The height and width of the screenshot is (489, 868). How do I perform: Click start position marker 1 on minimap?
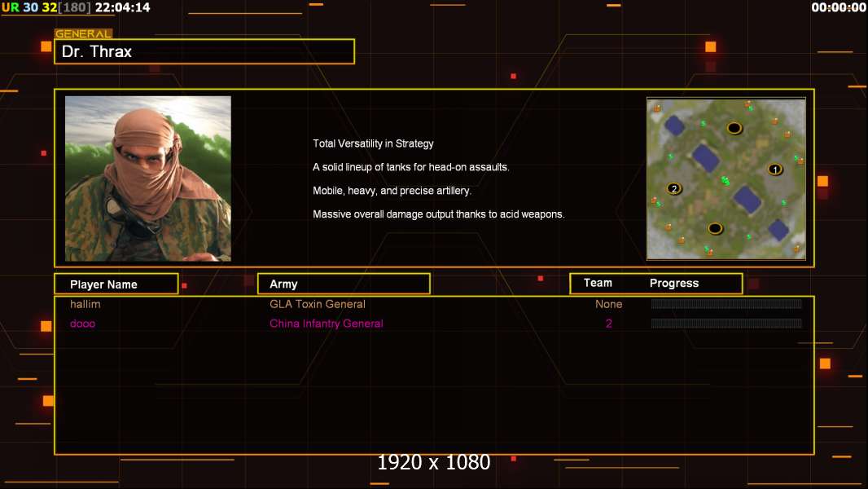tap(775, 170)
